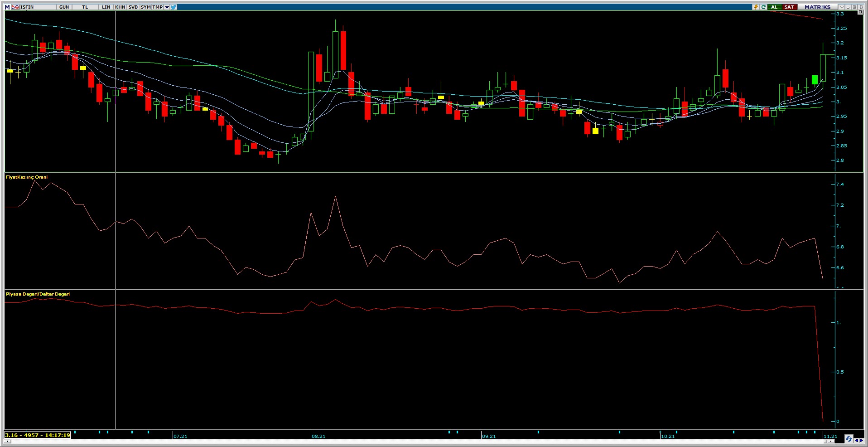Viewport: 868px width, 447px height.
Task: Click the MATRIKS logo button
Action: point(818,7)
